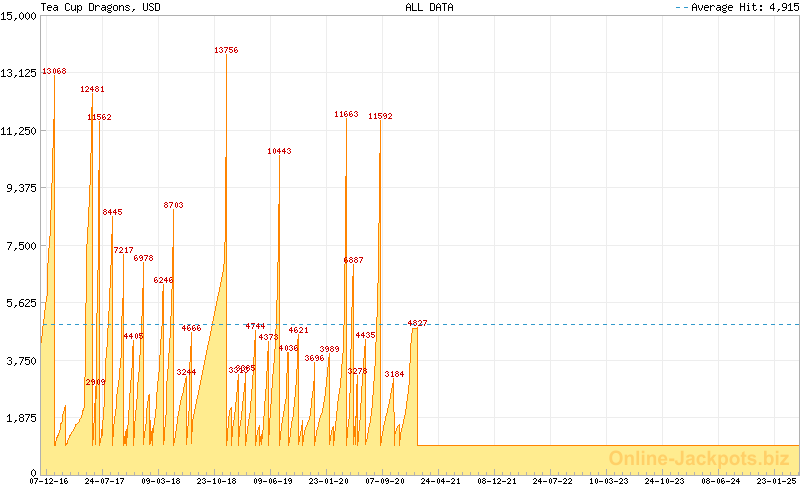Click the 8445 value label
The image size is (800, 490).
(112, 212)
